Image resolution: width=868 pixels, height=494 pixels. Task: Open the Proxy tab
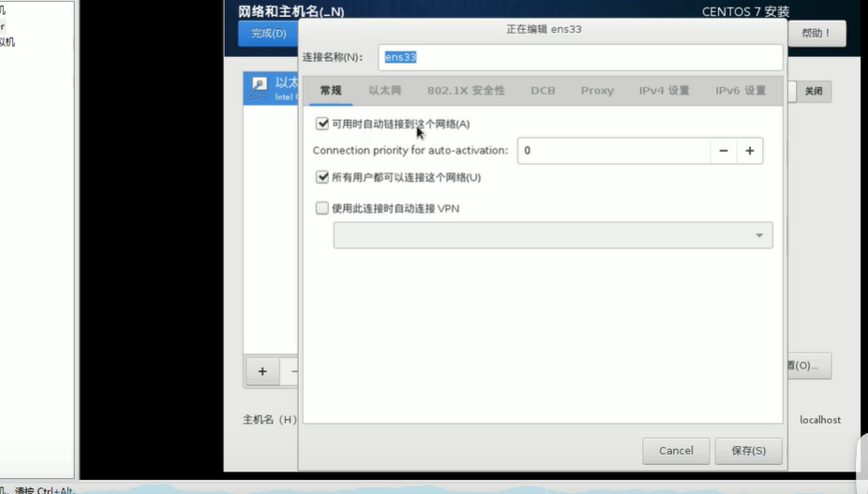pyautogui.click(x=597, y=91)
